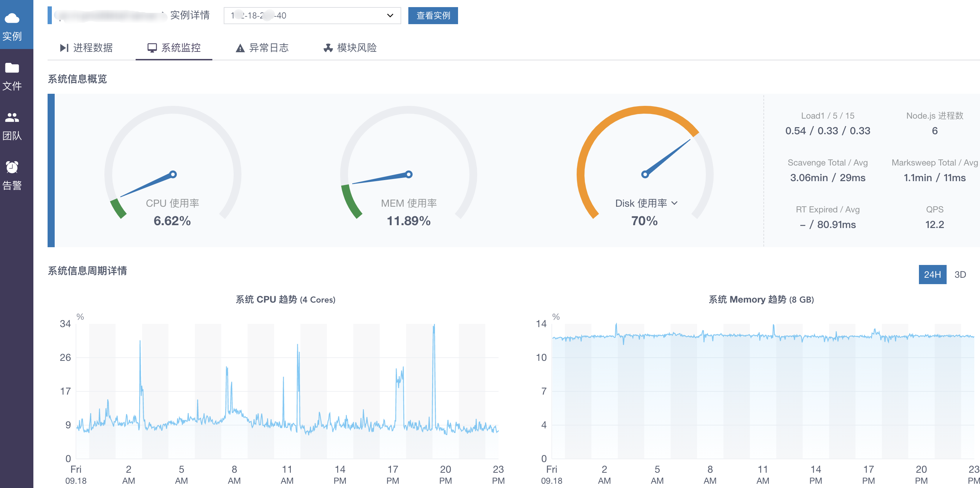The height and width of the screenshot is (488, 980).
Task: Open the 文件 folder icon in sidebar
Action: point(12,68)
